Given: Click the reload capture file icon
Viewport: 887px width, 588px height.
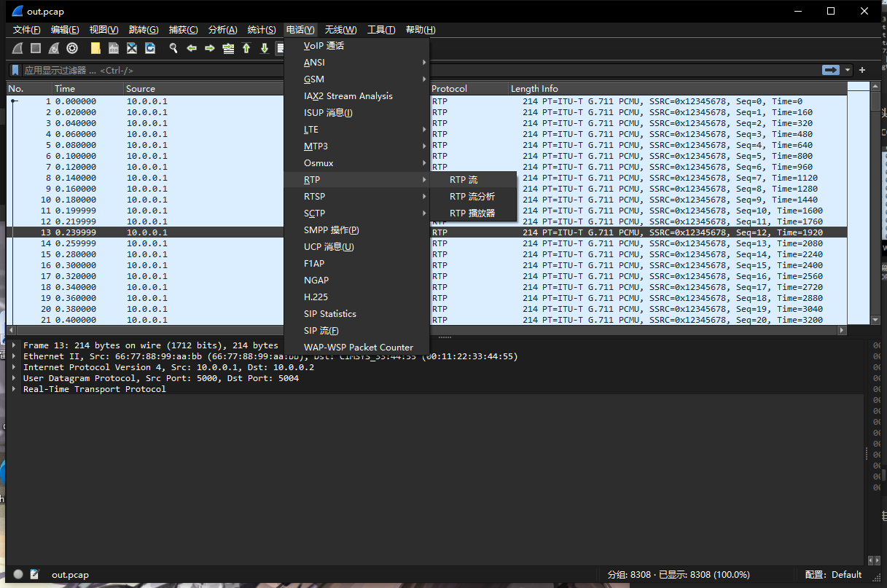Looking at the screenshot, I should 150,48.
